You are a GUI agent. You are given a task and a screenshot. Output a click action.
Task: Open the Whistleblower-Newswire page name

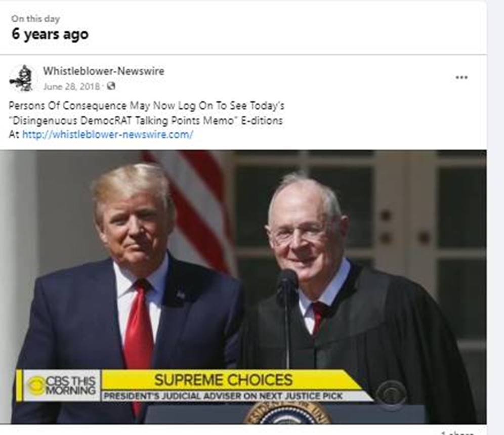[104, 71]
